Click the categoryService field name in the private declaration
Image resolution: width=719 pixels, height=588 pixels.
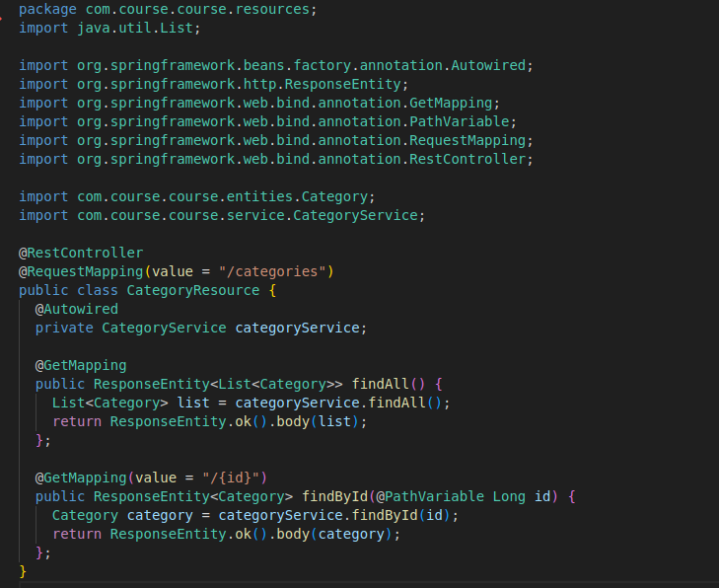pos(297,328)
